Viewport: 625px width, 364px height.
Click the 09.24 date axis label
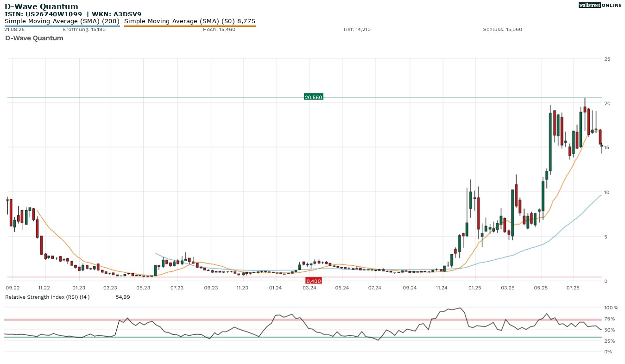click(410, 288)
